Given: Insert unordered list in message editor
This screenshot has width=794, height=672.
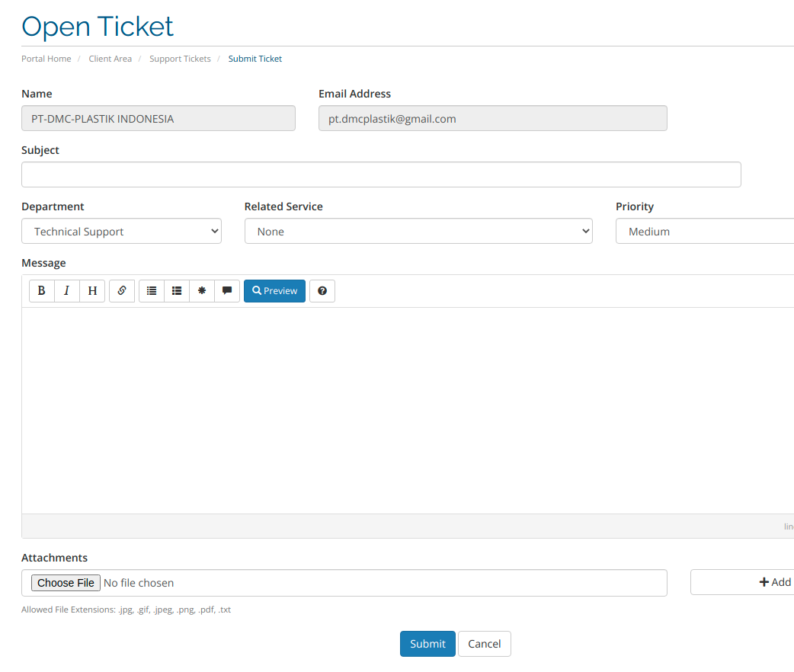Looking at the screenshot, I should [152, 291].
